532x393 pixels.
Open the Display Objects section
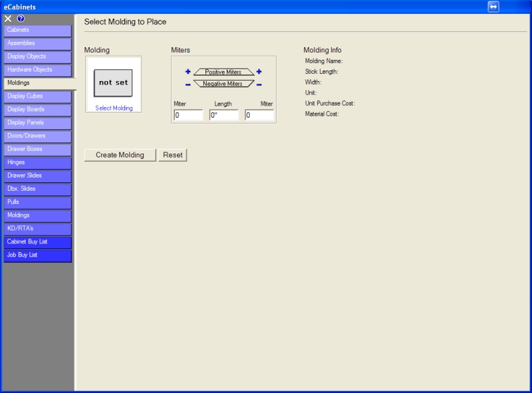pyautogui.click(x=37, y=57)
